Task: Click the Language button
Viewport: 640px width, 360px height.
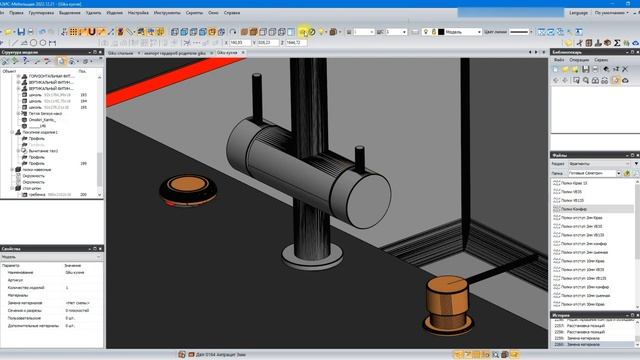Action: pos(578,13)
